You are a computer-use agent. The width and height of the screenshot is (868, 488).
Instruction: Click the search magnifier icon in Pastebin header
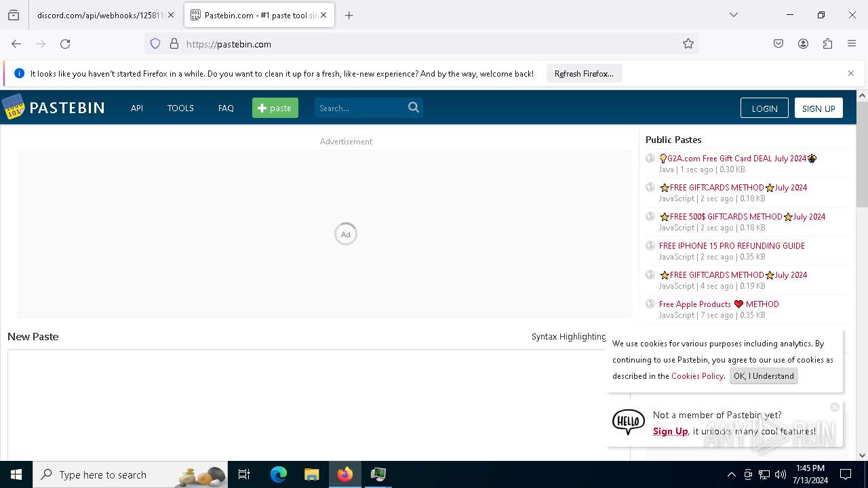[x=414, y=107]
